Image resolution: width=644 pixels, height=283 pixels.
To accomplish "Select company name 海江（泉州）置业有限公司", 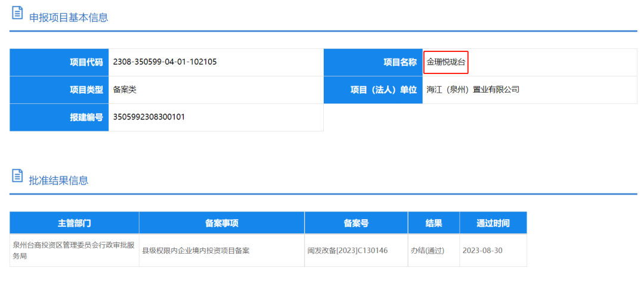I will [473, 90].
